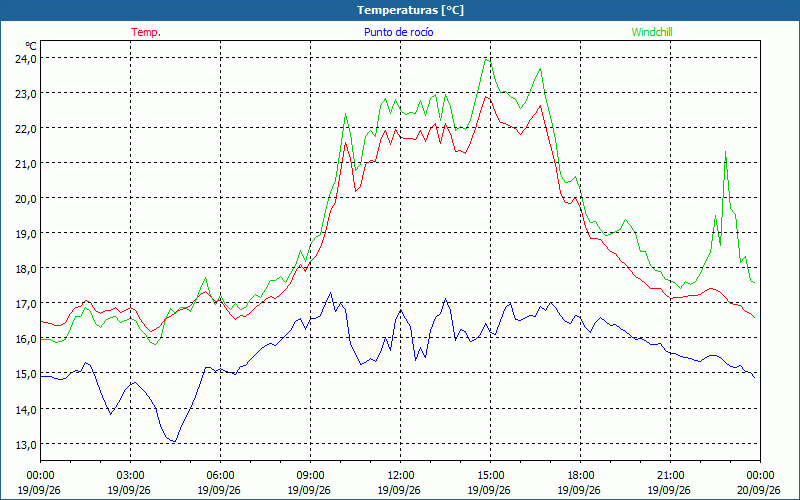The height and width of the screenshot is (500, 800).
Task: Click the blue Punto de rocío legend label
Action: [398, 32]
